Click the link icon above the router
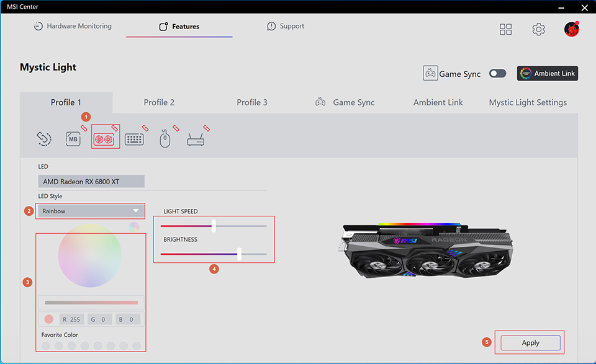Viewport: 596px width, 364px height. click(x=206, y=128)
